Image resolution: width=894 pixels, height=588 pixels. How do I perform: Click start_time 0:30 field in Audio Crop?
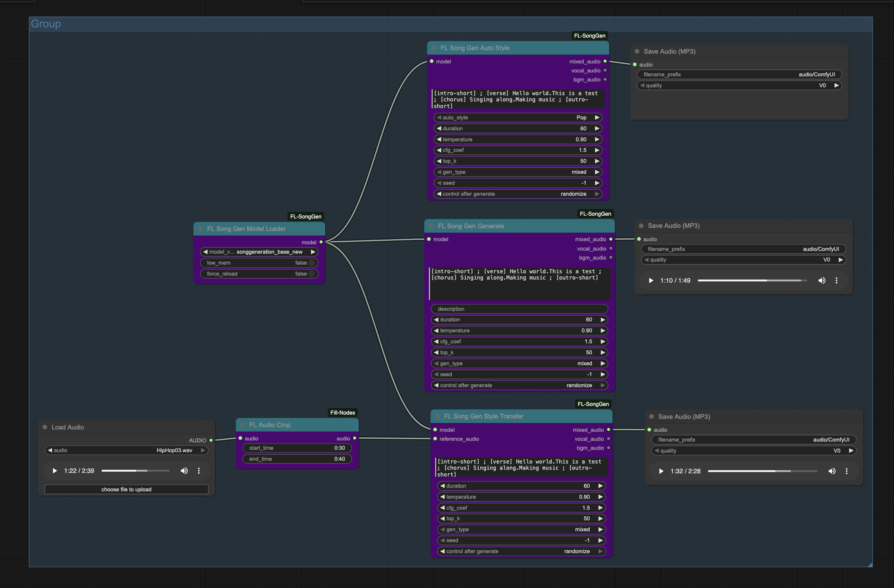click(x=297, y=448)
